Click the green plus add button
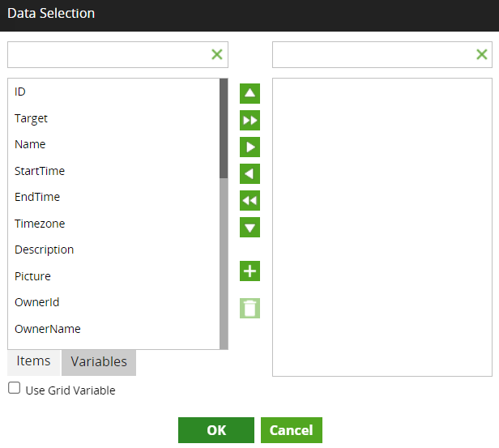This screenshot has width=499, height=448. coord(249,271)
